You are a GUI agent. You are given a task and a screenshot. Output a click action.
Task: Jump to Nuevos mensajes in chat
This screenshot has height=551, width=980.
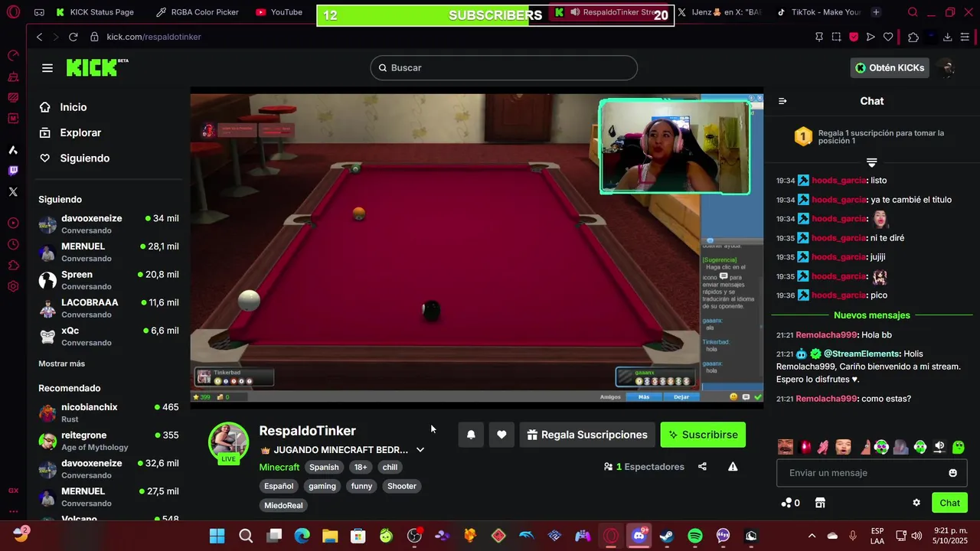coord(872,315)
